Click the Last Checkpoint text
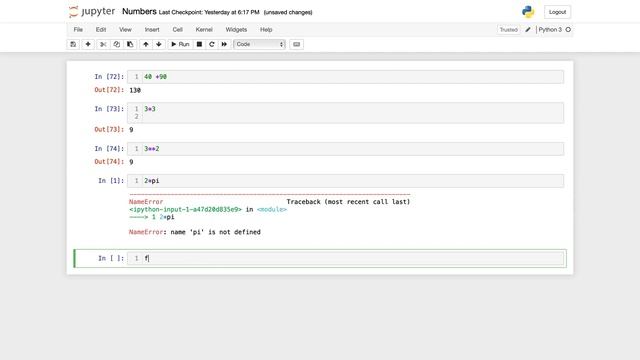The height and width of the screenshot is (360, 640). click(209, 12)
